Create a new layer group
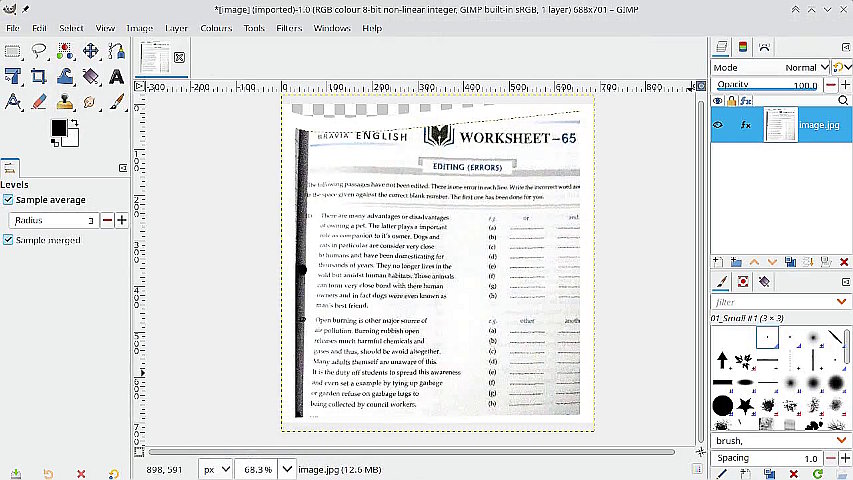Image resolution: width=853 pixels, height=480 pixels. point(736,262)
